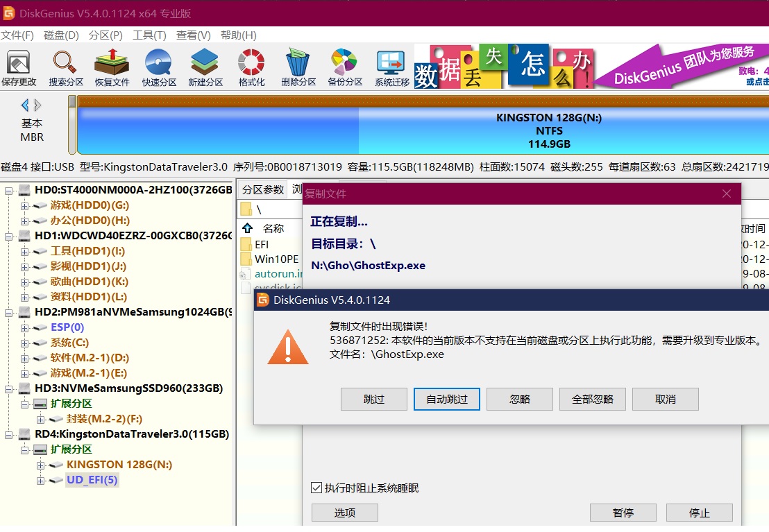Expand the KINGSTON 128G(N:) node
The width and height of the screenshot is (769, 532).
[40, 465]
